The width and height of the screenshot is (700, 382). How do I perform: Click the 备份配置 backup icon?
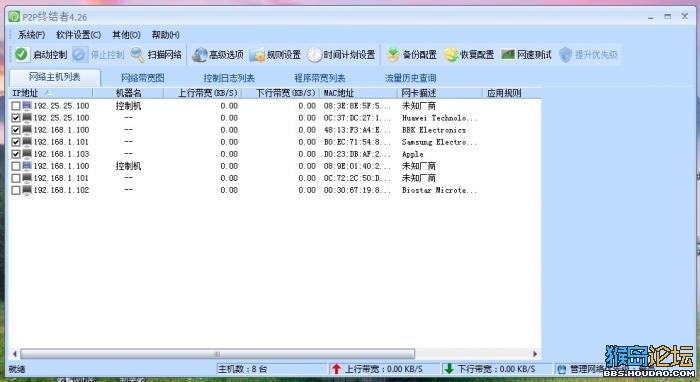(393, 54)
